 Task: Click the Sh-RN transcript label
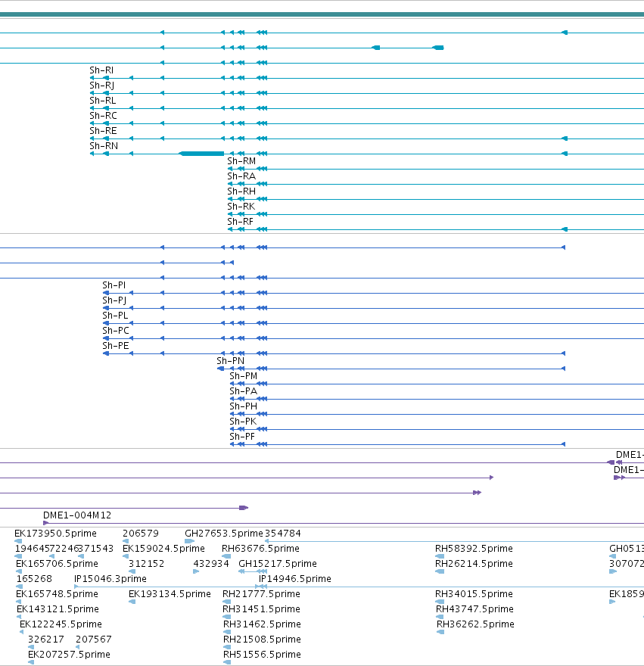coord(104,146)
